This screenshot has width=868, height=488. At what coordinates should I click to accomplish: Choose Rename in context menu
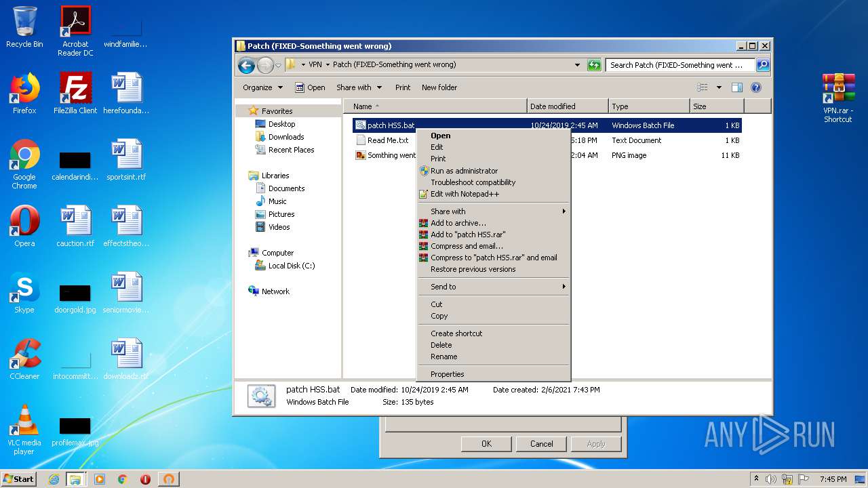(x=494, y=357)
